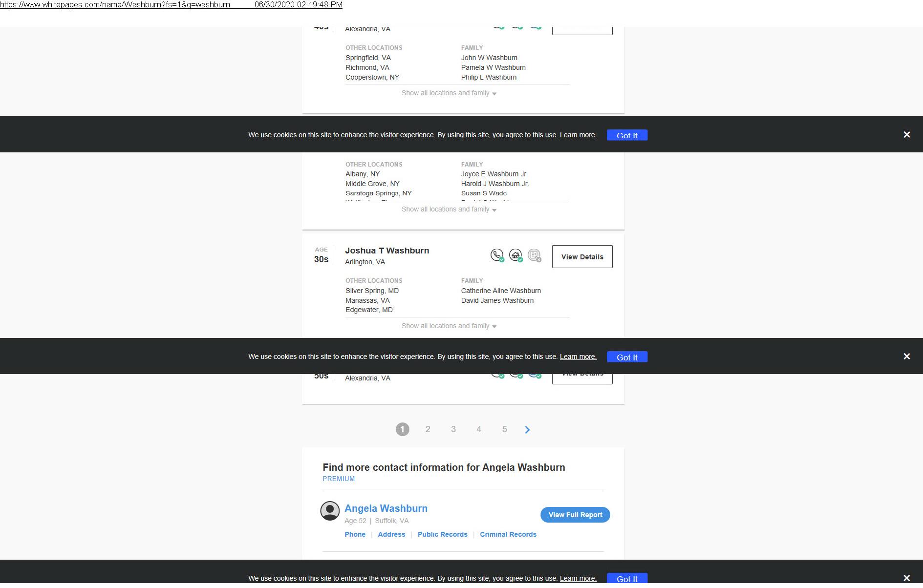Viewport: 923px width, 588px height.
Task: Click Joshua T Washburn's home address icon
Action: pyautogui.click(x=515, y=255)
